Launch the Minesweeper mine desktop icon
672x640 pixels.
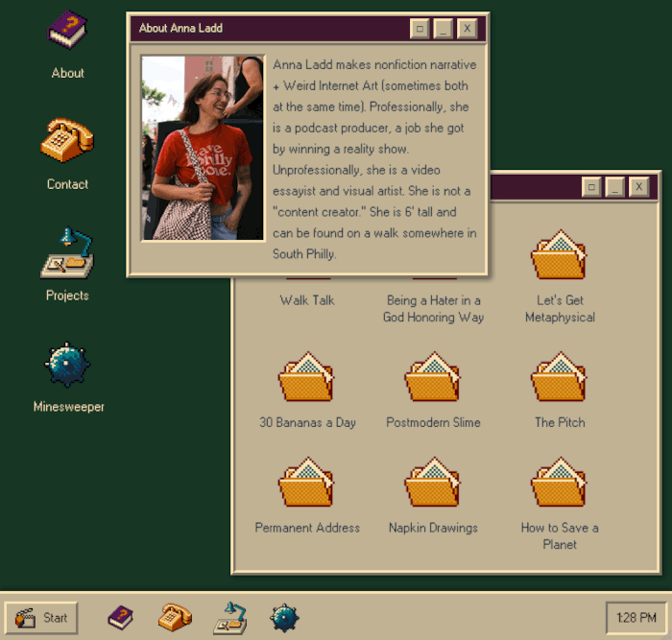tap(67, 365)
